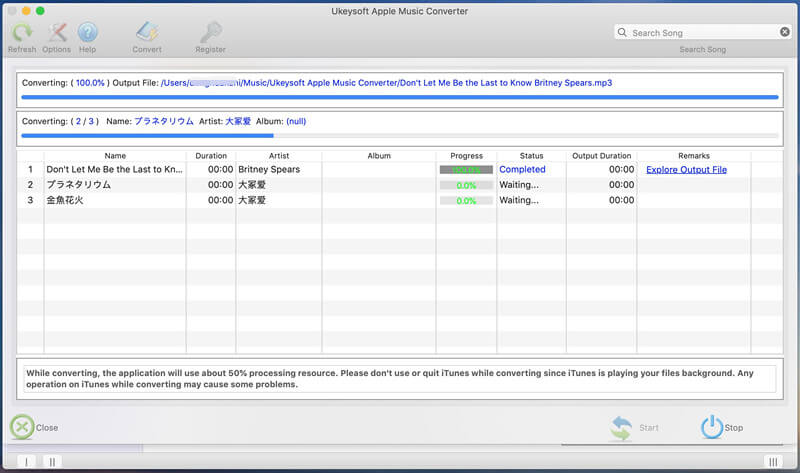This screenshot has width=800, height=473.
Task: Click the 100% progress bar in row 1
Action: pos(466,170)
